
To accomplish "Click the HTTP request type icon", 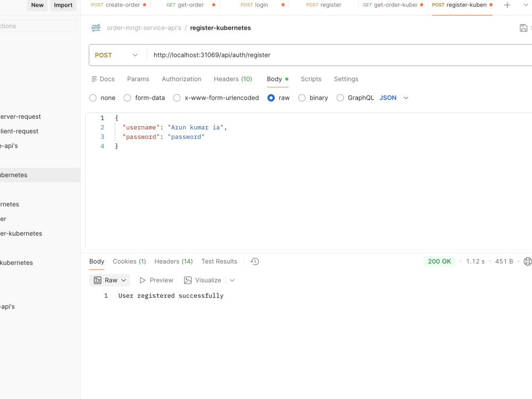I will click(96, 28).
